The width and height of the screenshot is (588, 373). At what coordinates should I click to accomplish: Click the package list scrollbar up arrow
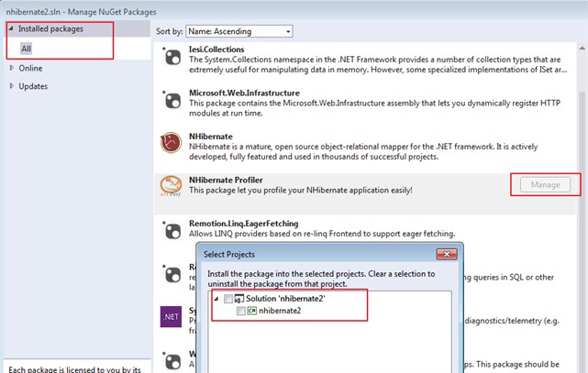click(x=582, y=49)
